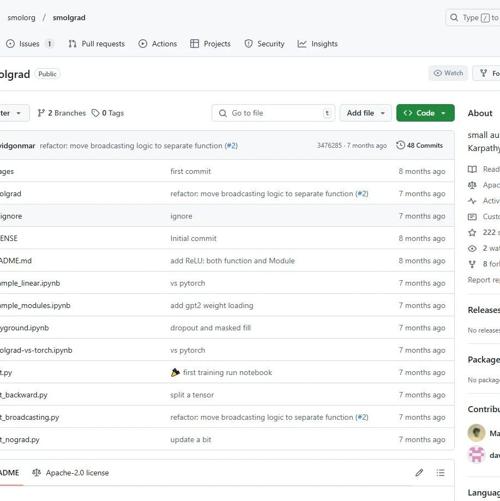Open the smolgrad-vs-torch.ipynb file
The height and width of the screenshot is (501, 500).
36,350
